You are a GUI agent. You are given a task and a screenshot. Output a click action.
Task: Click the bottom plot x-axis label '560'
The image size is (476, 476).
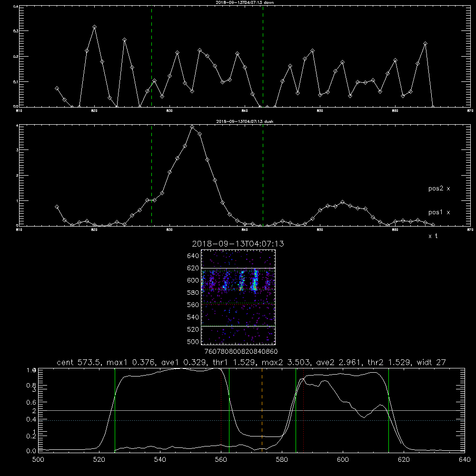[x=221, y=460]
